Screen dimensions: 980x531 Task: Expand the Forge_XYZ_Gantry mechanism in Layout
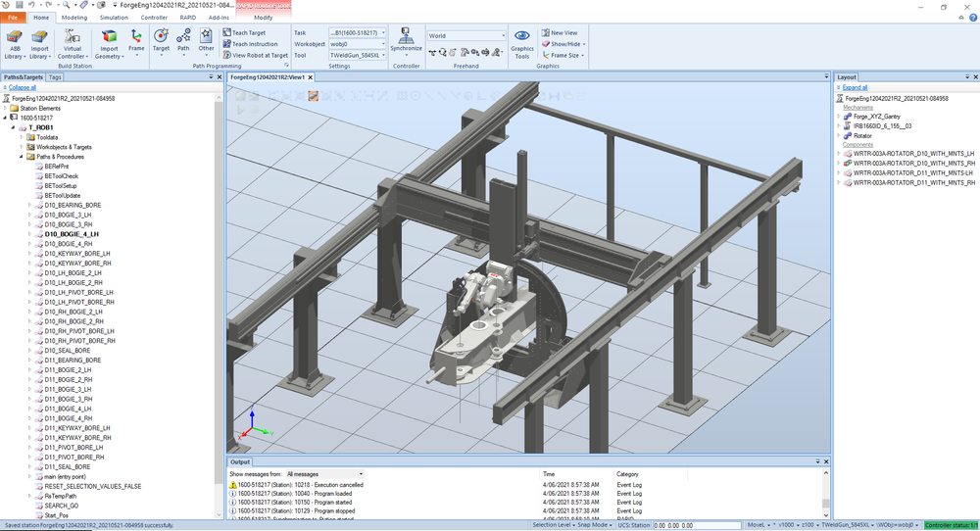pyautogui.click(x=839, y=117)
